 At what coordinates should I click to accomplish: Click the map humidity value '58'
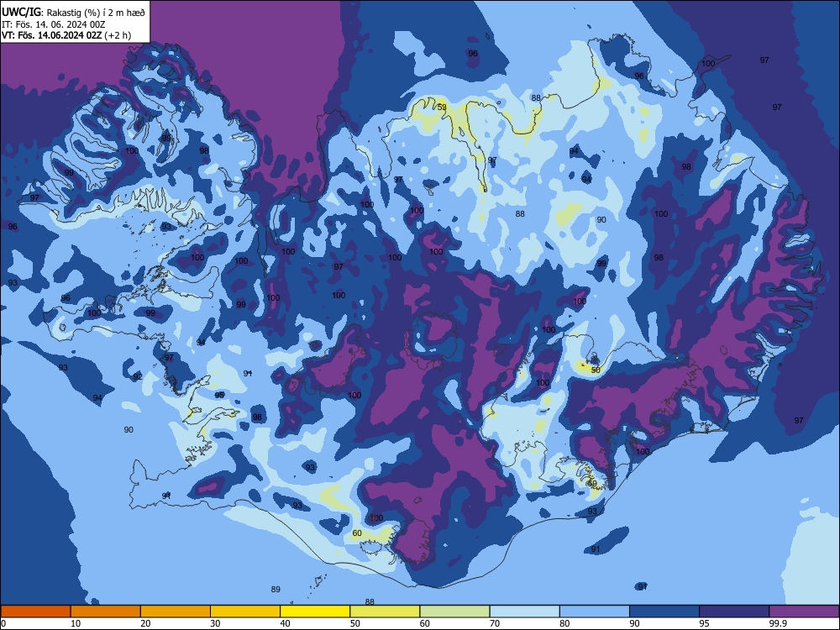442,108
